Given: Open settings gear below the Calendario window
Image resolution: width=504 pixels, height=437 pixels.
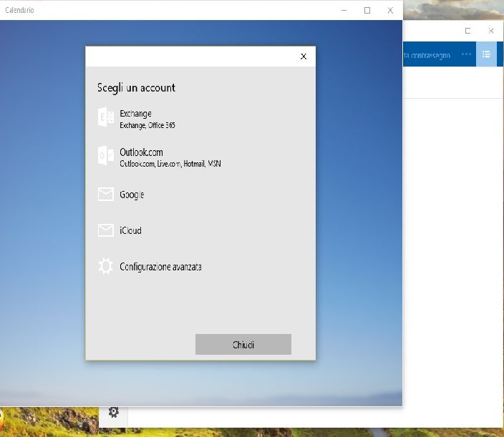Looking at the screenshot, I should [x=113, y=412].
